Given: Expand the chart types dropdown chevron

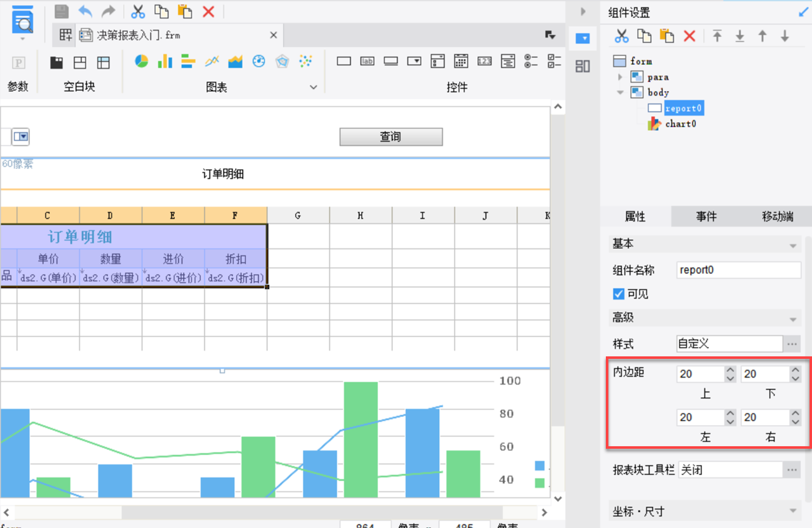Looking at the screenshot, I should tap(314, 87).
